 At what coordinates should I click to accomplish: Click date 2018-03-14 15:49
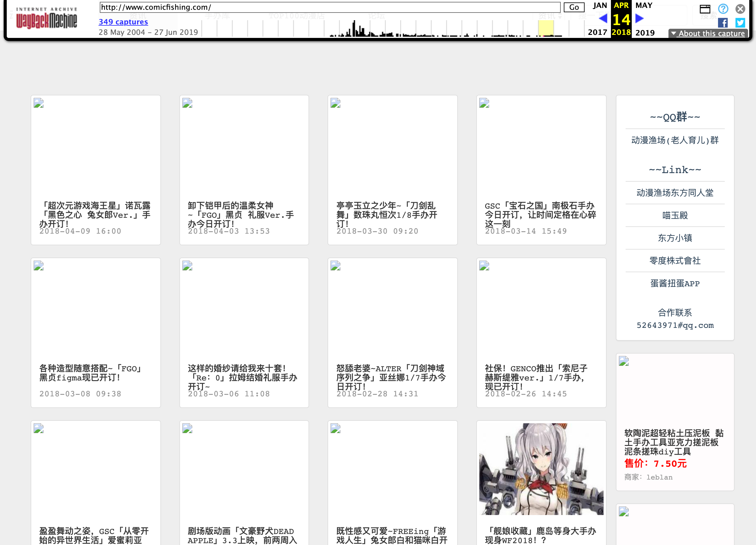click(x=526, y=231)
